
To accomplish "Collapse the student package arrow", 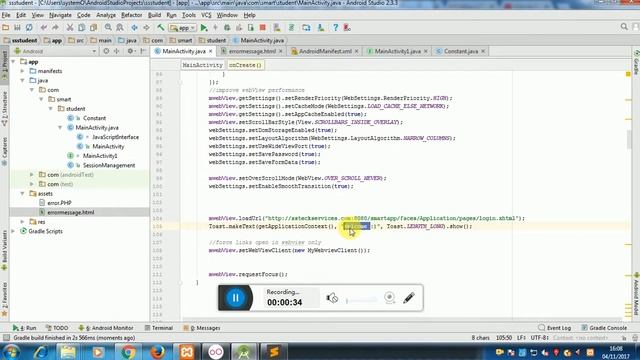I will click(x=51, y=109).
